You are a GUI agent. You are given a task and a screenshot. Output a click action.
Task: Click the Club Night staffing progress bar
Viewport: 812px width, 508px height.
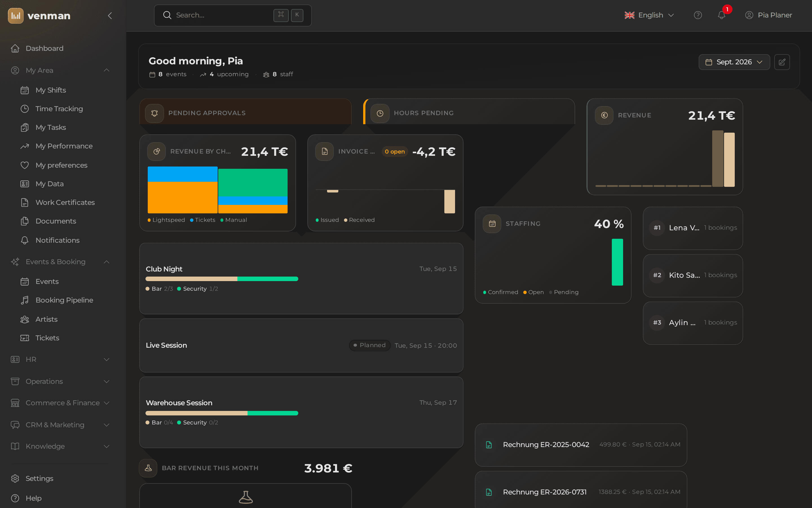coord(222,279)
